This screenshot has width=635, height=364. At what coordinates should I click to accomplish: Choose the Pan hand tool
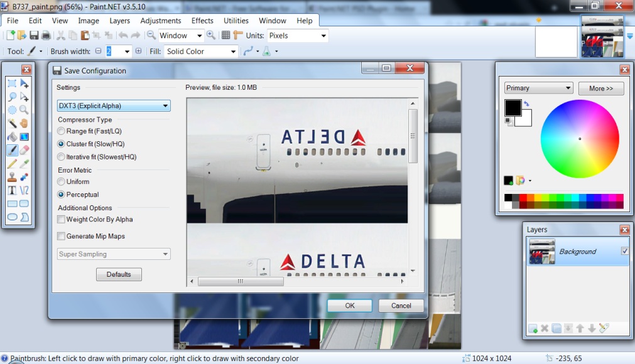(x=24, y=124)
